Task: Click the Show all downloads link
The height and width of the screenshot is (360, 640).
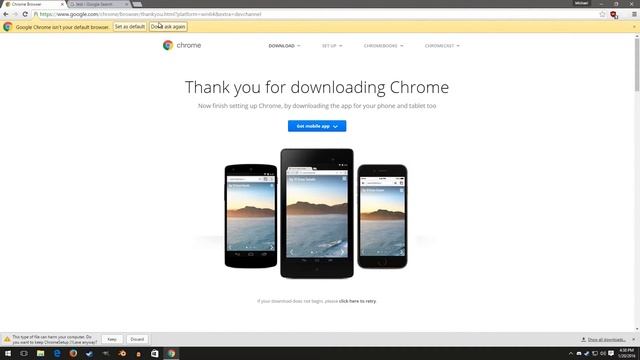Action: coord(607,340)
